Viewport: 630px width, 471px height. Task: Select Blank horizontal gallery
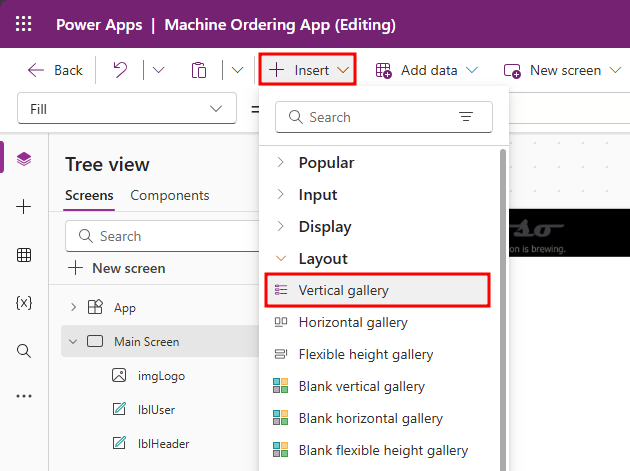377,418
